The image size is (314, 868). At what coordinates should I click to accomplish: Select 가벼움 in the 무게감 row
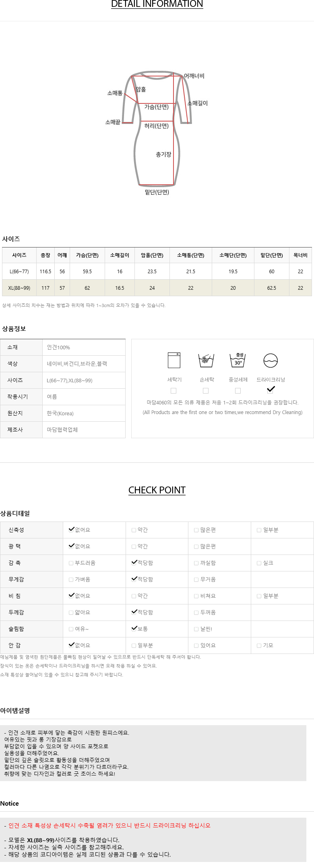[71, 580]
